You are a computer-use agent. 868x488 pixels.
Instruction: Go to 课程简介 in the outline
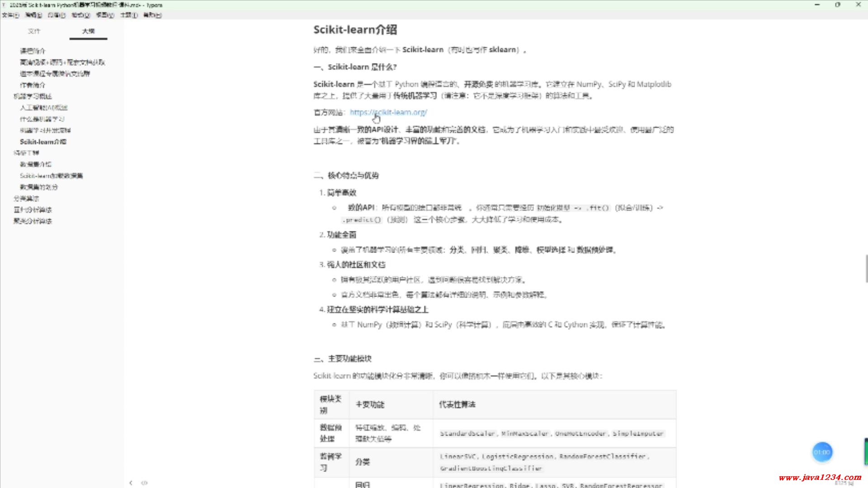(x=33, y=51)
